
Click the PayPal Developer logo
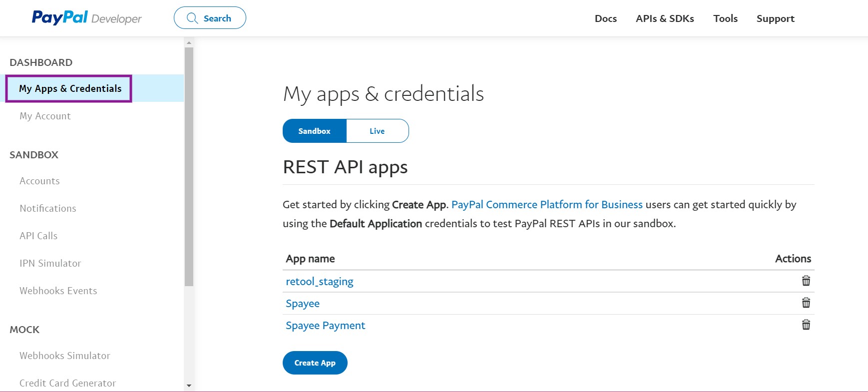pos(87,18)
